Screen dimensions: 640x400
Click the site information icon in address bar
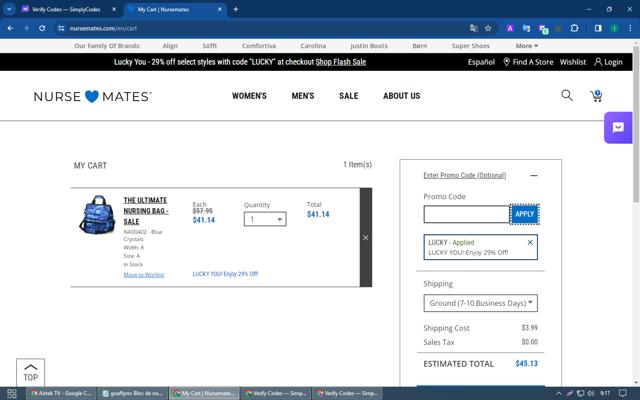tap(61, 28)
